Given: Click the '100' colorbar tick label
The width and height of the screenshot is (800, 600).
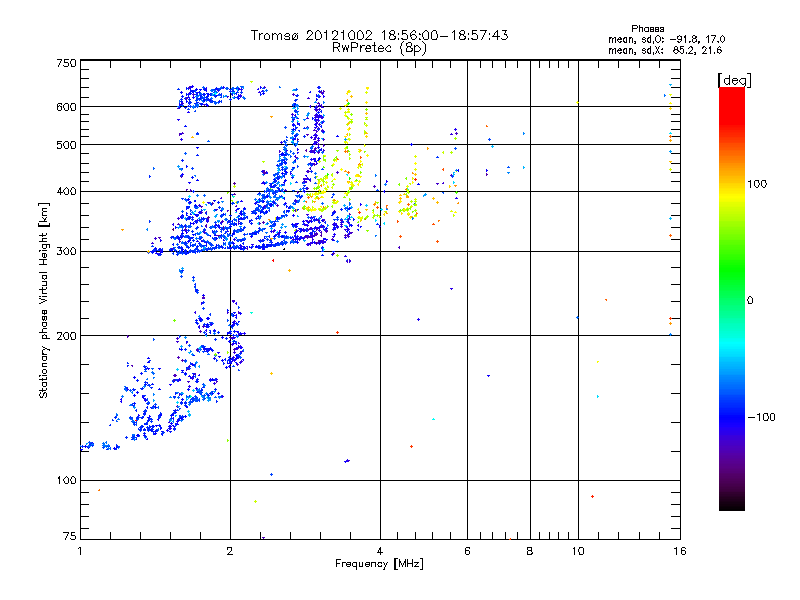Looking at the screenshot, I should pyautogui.click(x=757, y=184).
